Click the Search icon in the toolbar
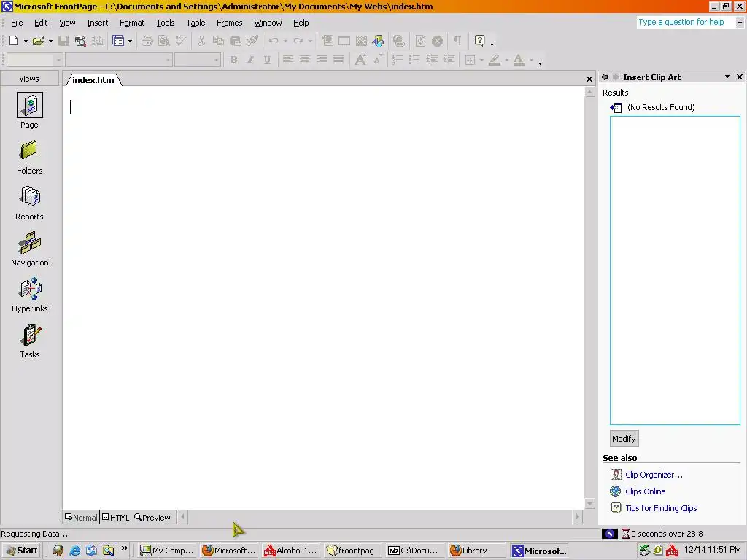The width and height of the screenshot is (747, 560). click(80, 41)
